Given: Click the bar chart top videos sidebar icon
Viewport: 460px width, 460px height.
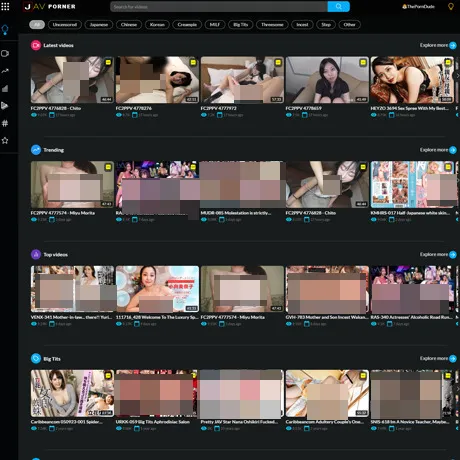Looking at the screenshot, I should (x=5, y=88).
